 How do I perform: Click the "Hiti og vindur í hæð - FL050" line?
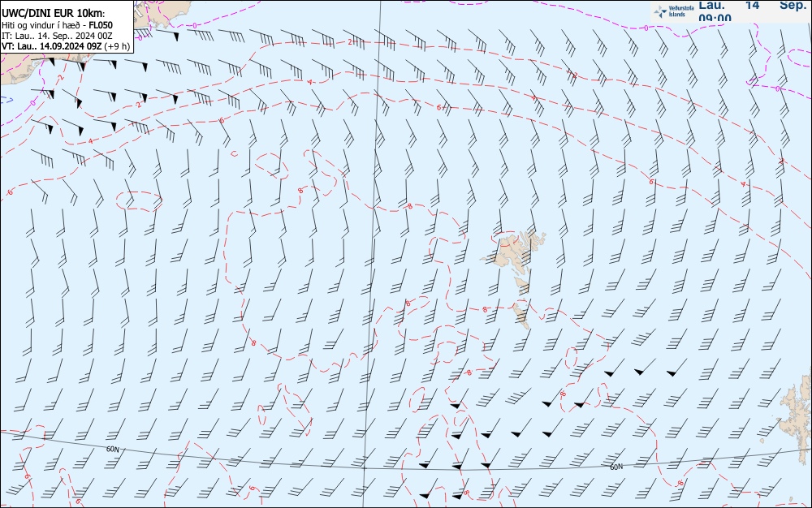tap(57, 25)
